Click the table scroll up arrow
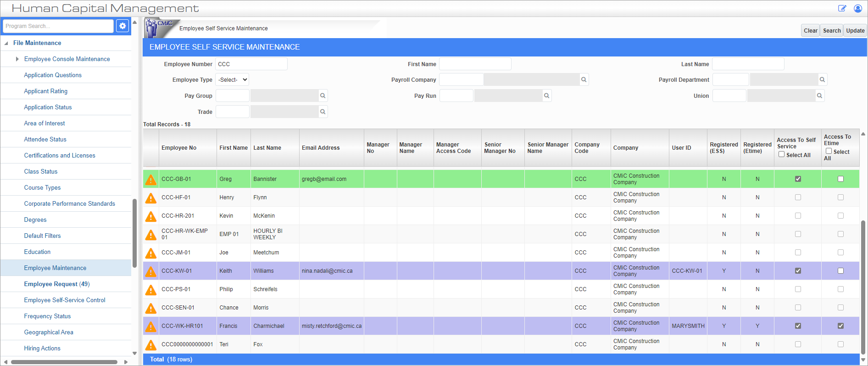 click(863, 134)
